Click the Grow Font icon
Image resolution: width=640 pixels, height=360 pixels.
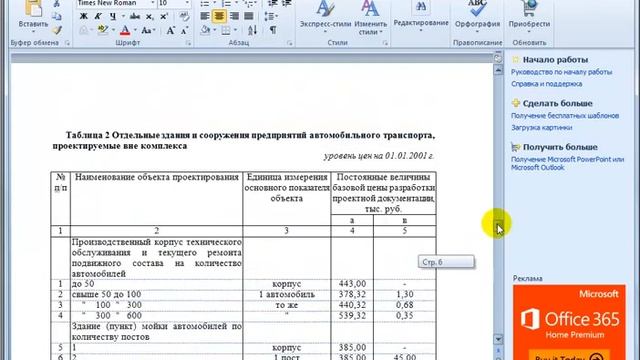tap(170, 30)
